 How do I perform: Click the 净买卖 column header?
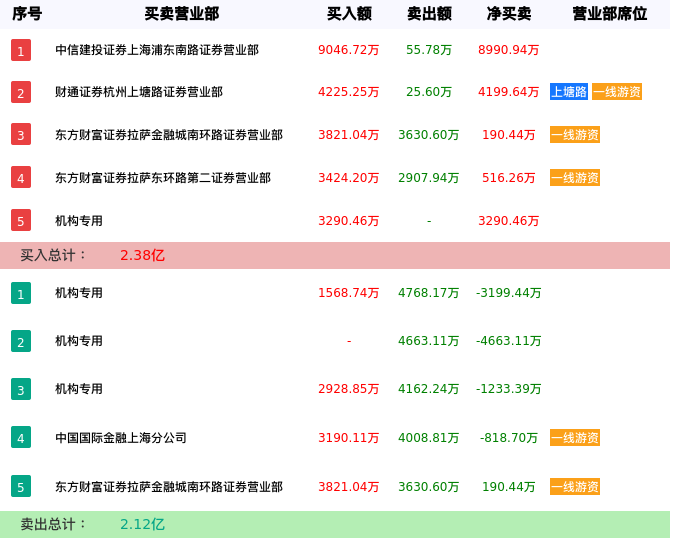[509, 14]
